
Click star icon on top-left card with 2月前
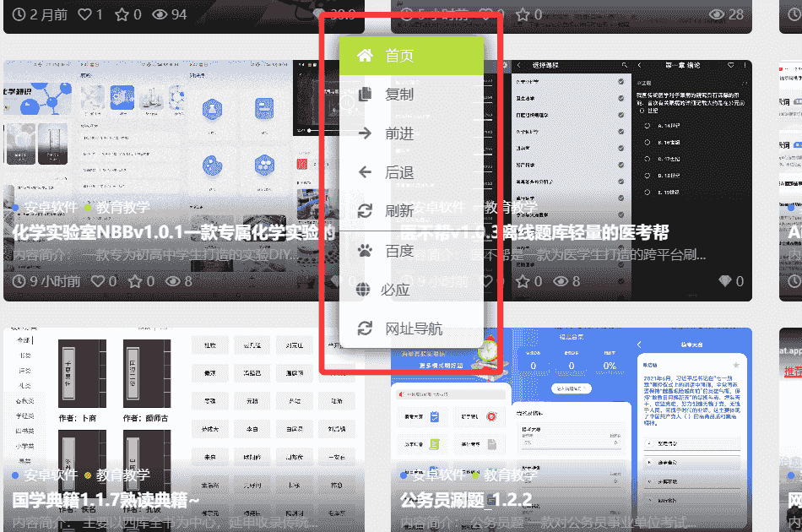pos(122,14)
